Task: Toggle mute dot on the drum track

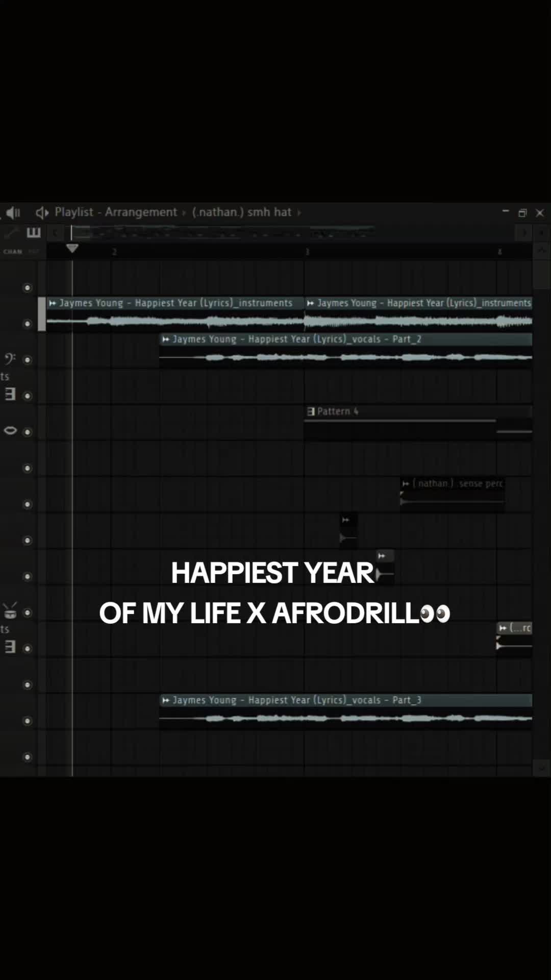Action: pyautogui.click(x=28, y=612)
